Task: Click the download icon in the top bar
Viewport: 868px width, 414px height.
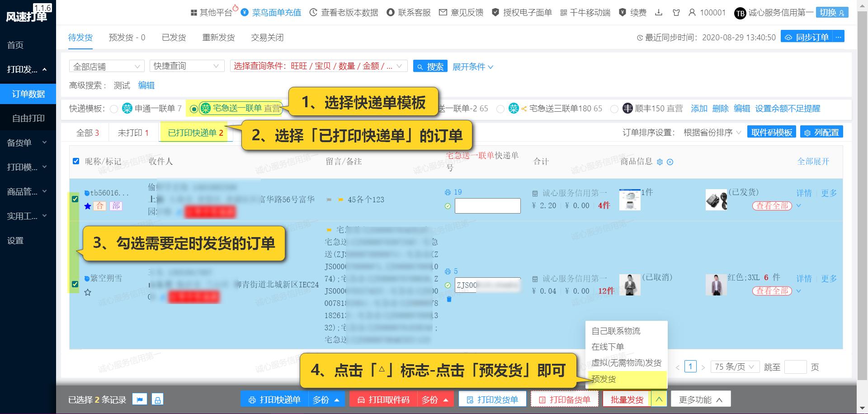Action: (660, 13)
